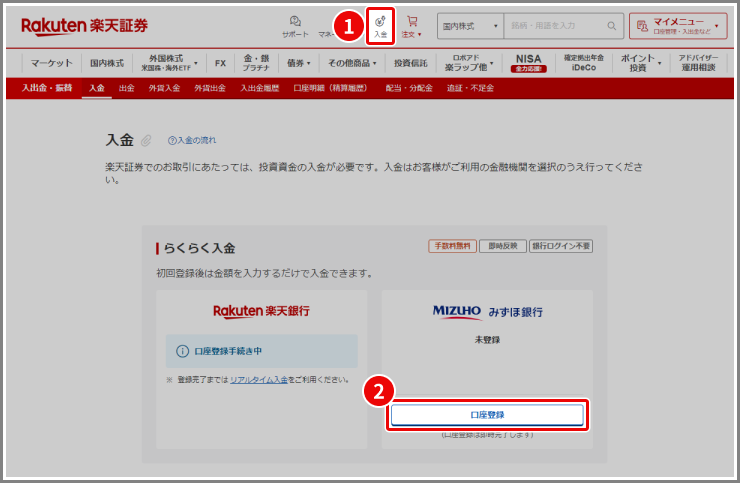Switch to the 出金 sub-tab

click(126, 88)
